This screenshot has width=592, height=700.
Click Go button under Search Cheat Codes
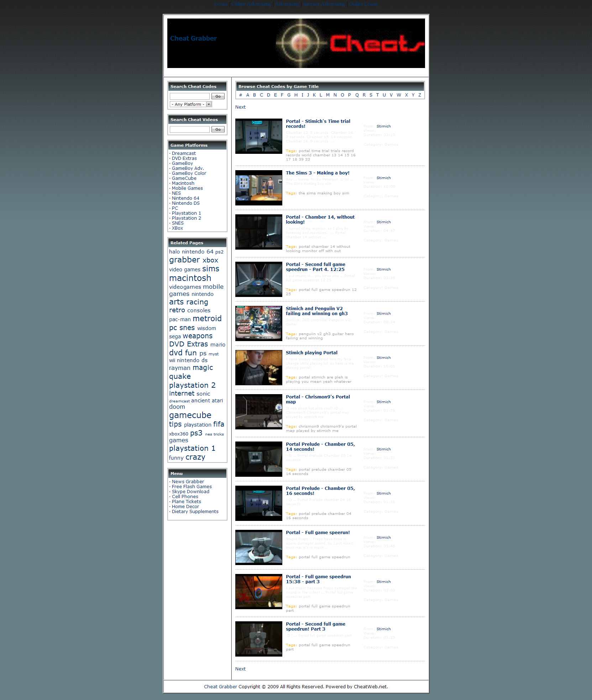[218, 96]
